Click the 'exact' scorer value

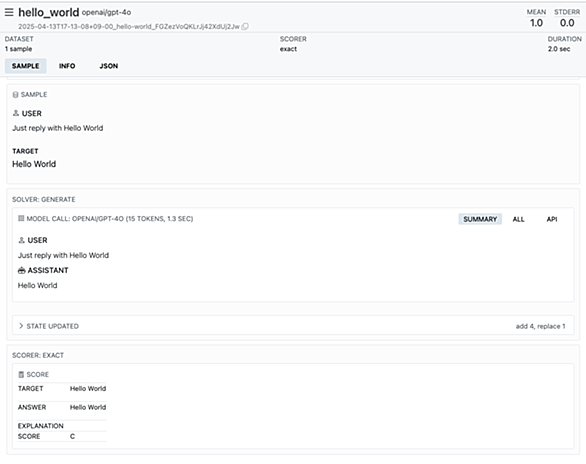288,49
